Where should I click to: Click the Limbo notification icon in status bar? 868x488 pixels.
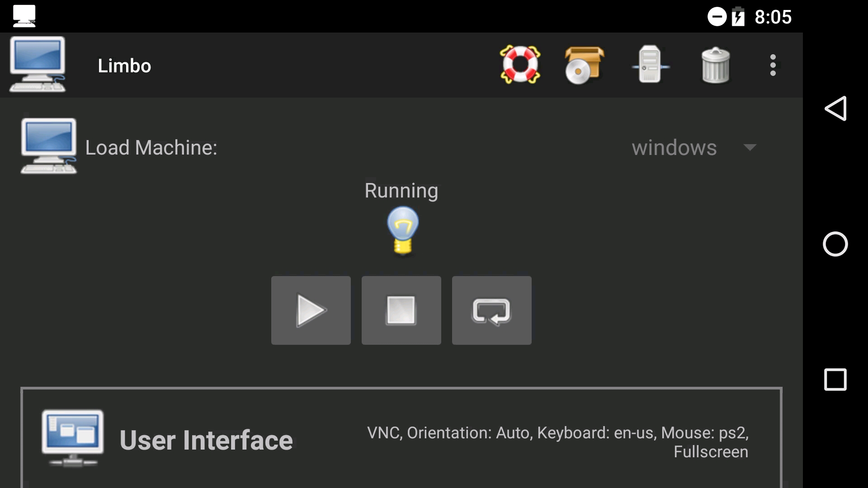[x=24, y=16]
